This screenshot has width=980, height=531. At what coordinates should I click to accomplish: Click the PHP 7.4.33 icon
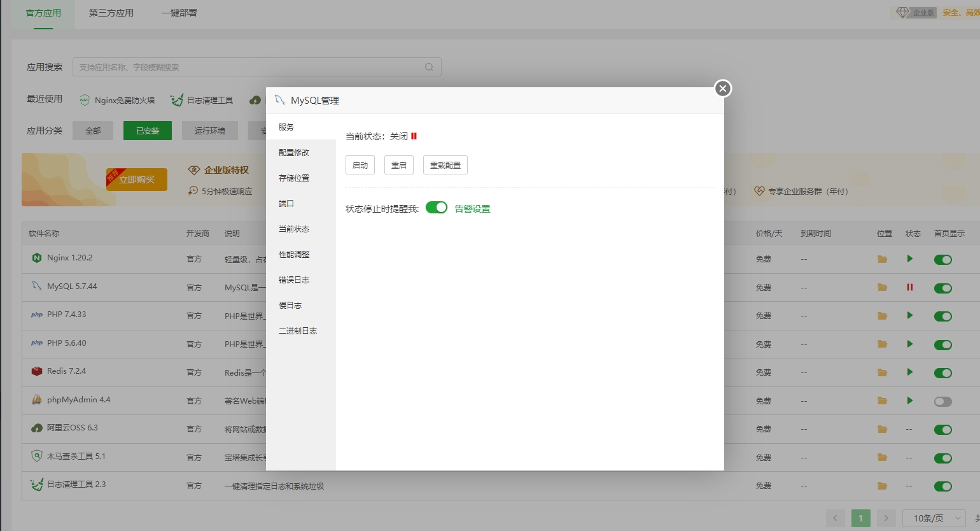[37, 315]
